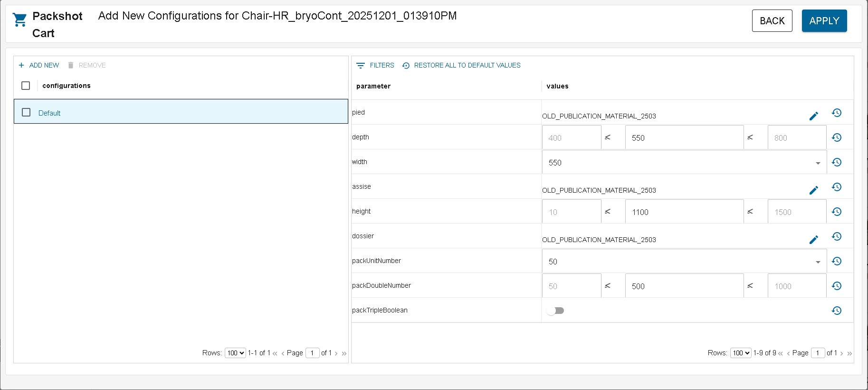868x390 pixels.
Task: Click the Back button
Action: [x=772, y=21]
